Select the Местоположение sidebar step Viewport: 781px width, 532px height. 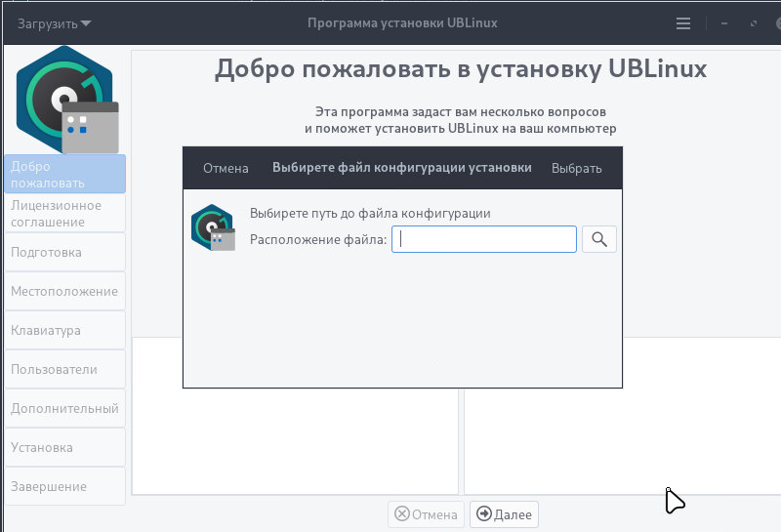64,291
